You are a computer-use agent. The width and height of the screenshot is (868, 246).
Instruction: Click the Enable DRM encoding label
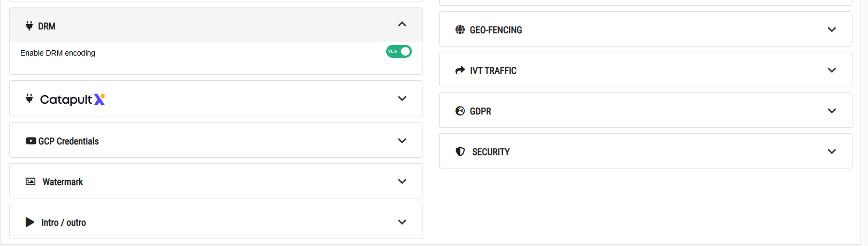point(58,53)
